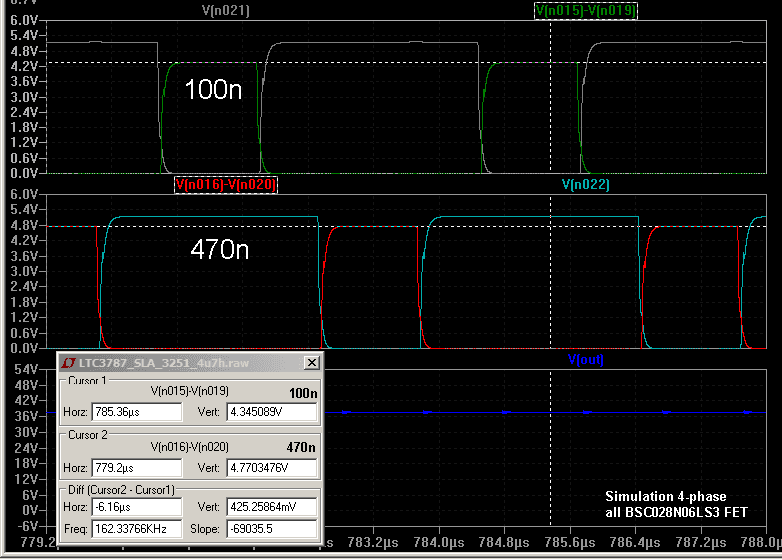This screenshot has height=560, width=782.
Task: Click the green V(n015)-V(n019) trace label above plot
Action: [585, 11]
